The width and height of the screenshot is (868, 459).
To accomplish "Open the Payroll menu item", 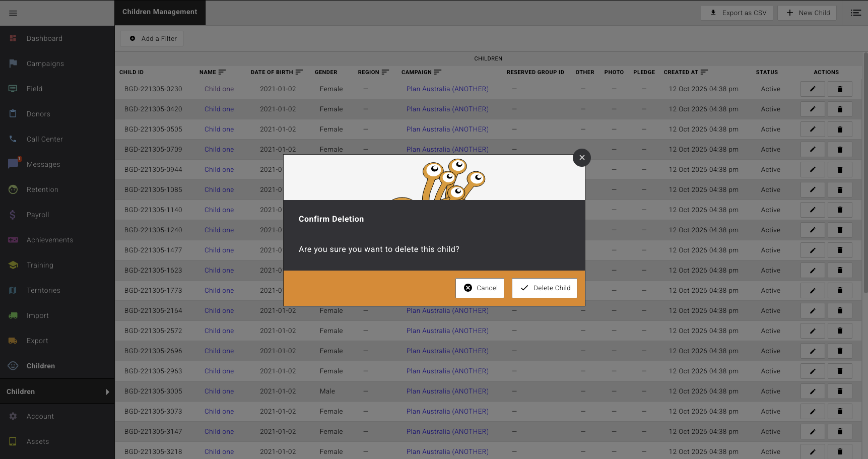I will 38,215.
